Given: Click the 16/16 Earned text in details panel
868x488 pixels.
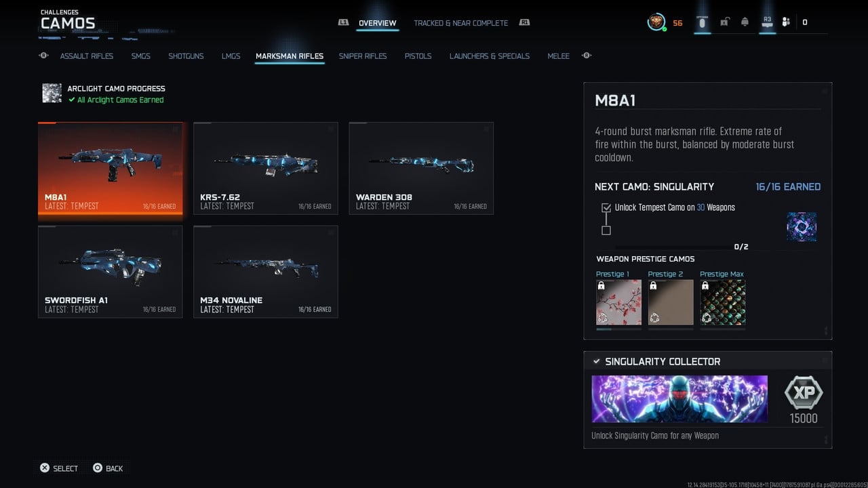Looking at the screenshot, I should pyautogui.click(x=788, y=186).
